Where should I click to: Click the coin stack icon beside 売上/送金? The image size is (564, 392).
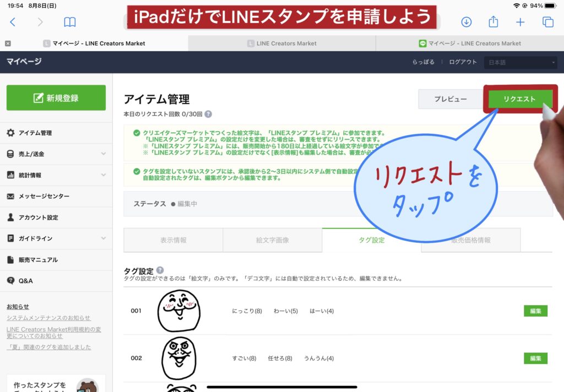pyautogui.click(x=11, y=154)
